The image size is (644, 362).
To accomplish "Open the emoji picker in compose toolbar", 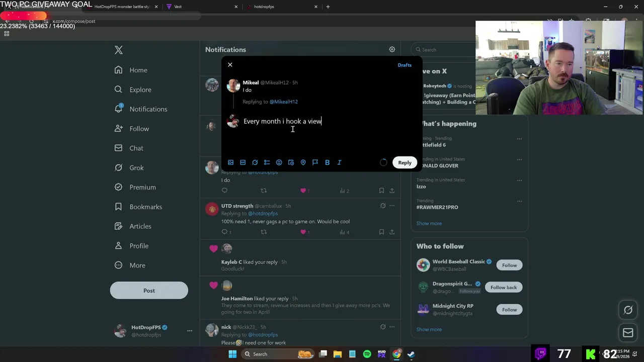I will pos(279,162).
